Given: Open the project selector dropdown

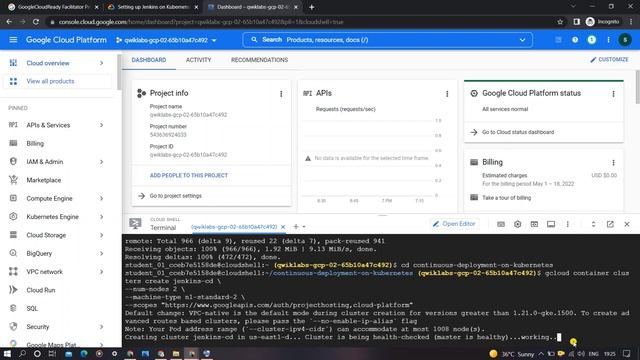Looking at the screenshot, I should pos(166,40).
